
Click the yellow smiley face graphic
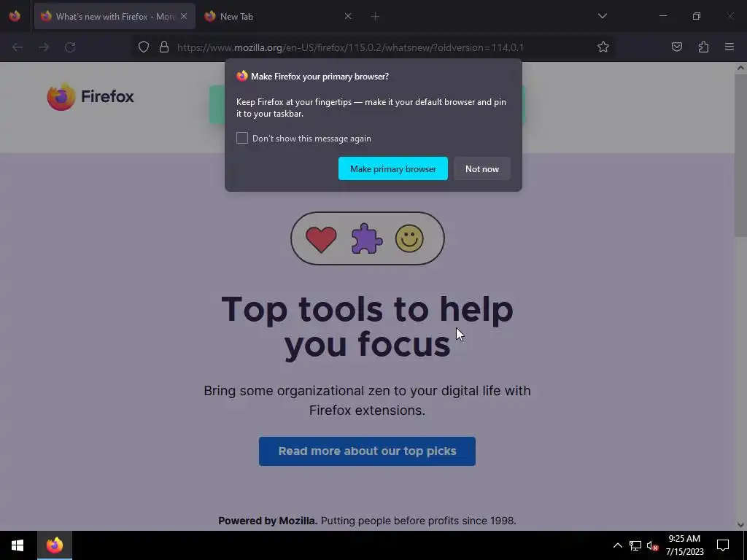[x=409, y=238]
